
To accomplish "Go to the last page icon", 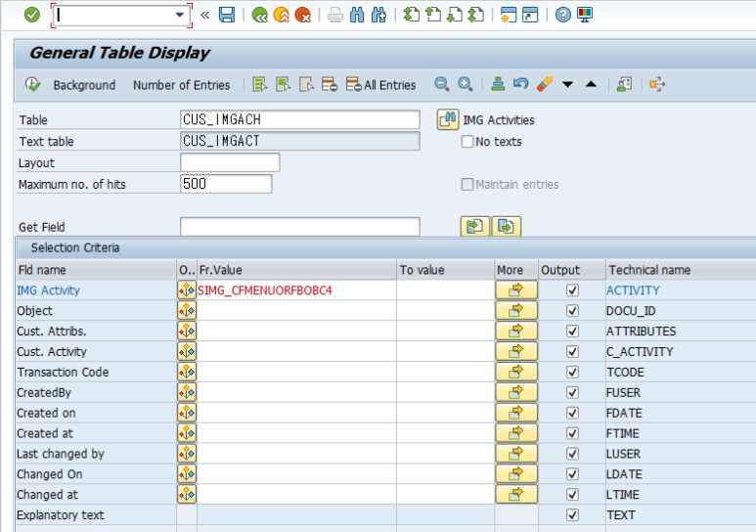I will pyautogui.click(x=476, y=15).
